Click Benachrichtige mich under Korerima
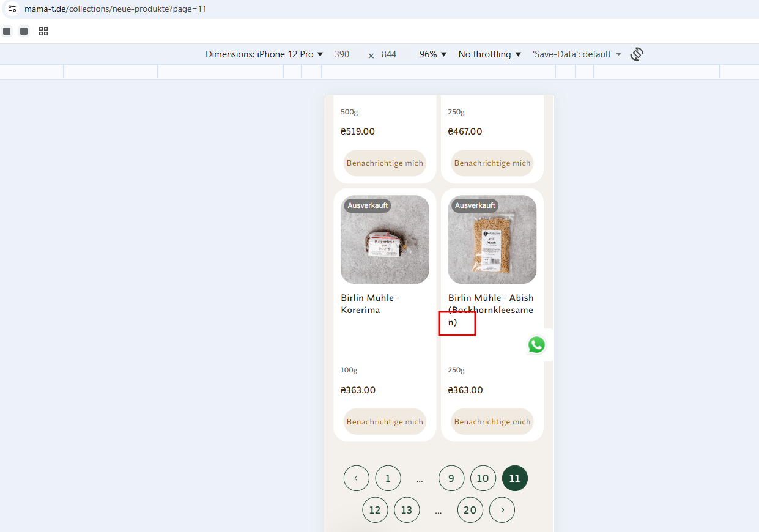The image size is (759, 532). [385, 422]
